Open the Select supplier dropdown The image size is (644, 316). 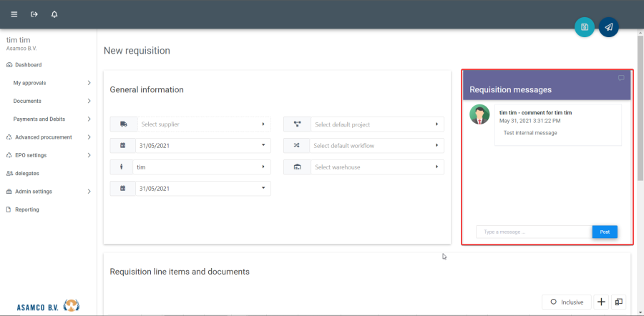(x=202, y=124)
